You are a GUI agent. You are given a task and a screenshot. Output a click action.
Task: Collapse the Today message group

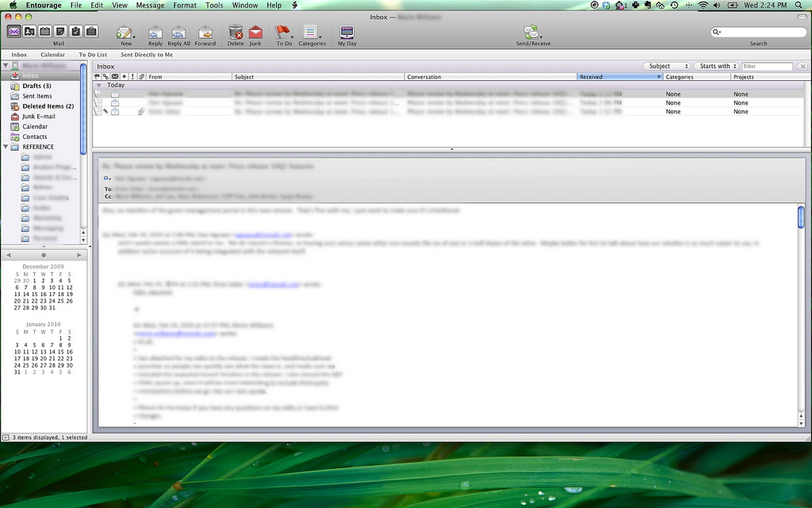tap(98, 85)
